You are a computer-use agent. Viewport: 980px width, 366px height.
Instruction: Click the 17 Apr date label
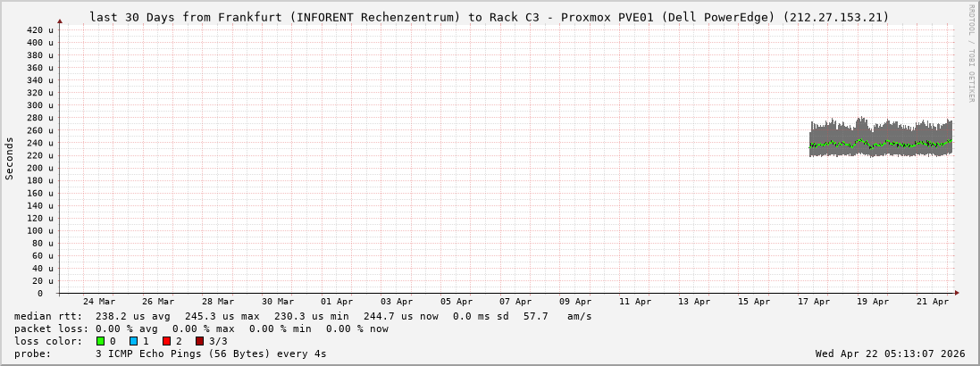pos(814,302)
